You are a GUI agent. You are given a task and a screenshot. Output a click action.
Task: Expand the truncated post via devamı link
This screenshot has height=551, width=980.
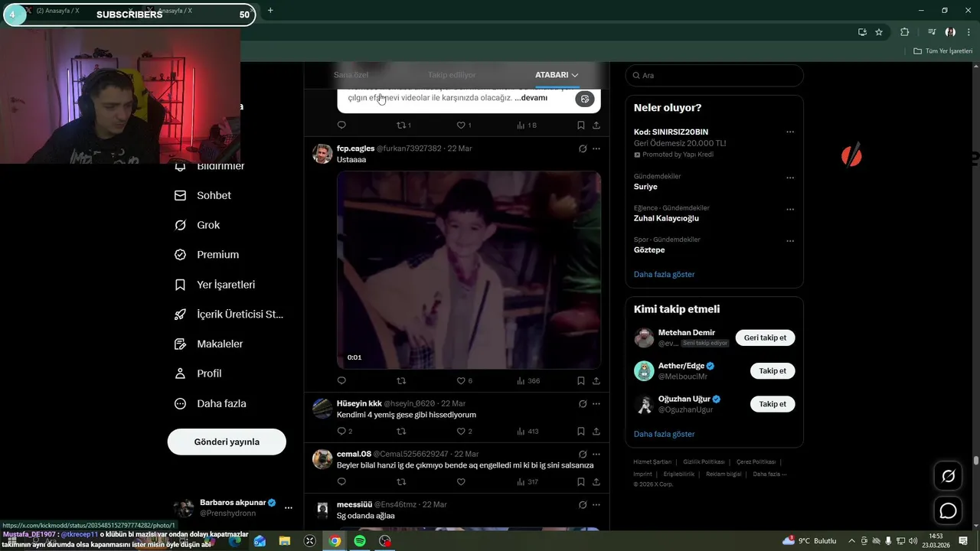point(531,98)
